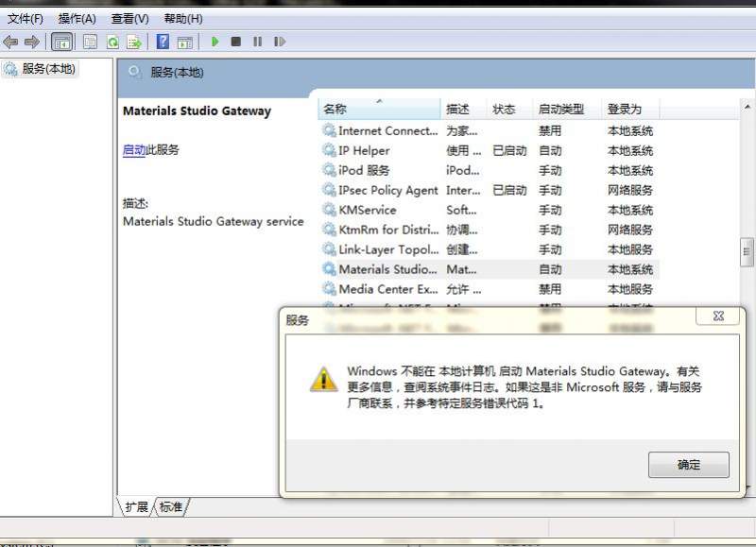Select the IP Helper service row

489,150
